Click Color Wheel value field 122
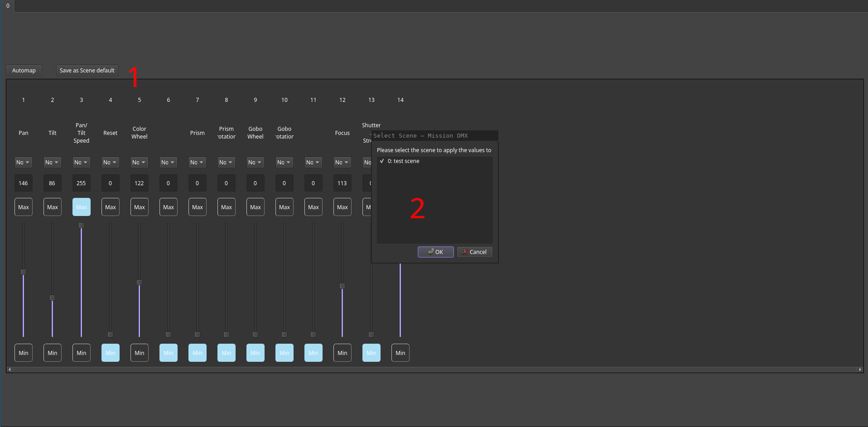This screenshot has height=427, width=868. click(x=139, y=183)
